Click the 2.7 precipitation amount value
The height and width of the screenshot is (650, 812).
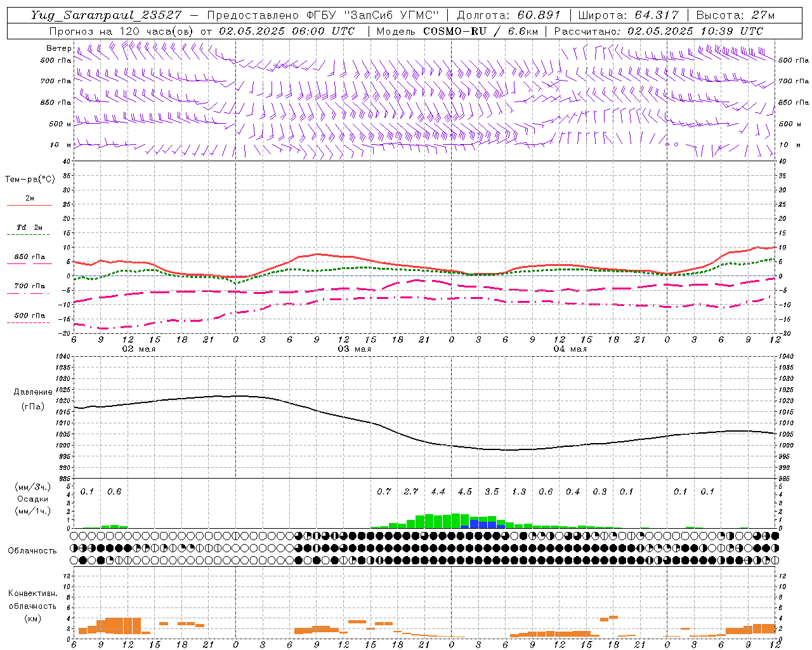point(411,491)
